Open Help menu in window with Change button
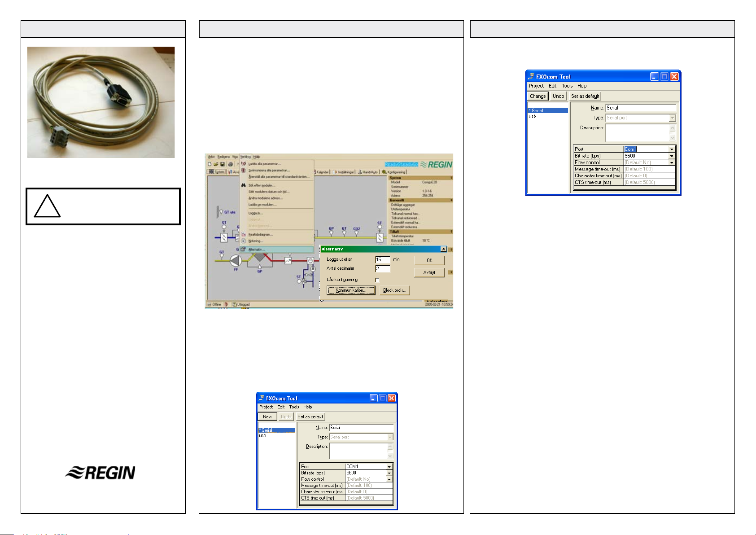Viewport: 756px width, 535px height. pos(582,86)
